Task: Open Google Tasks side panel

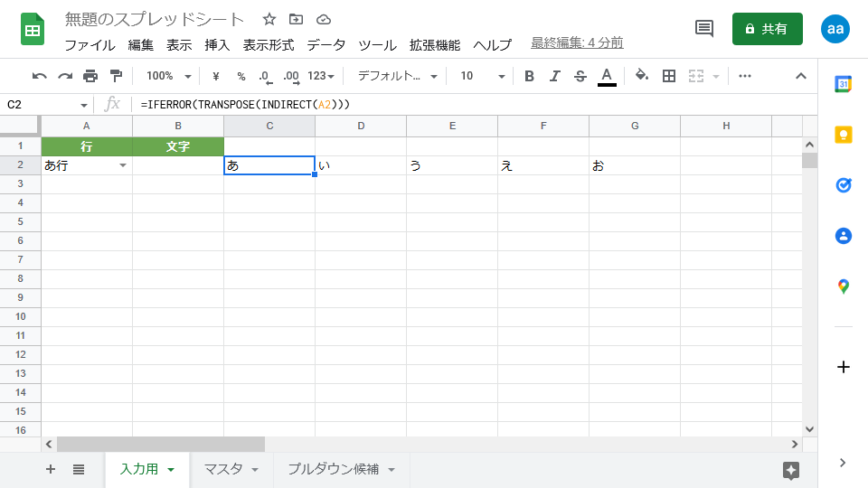Action: click(x=843, y=185)
